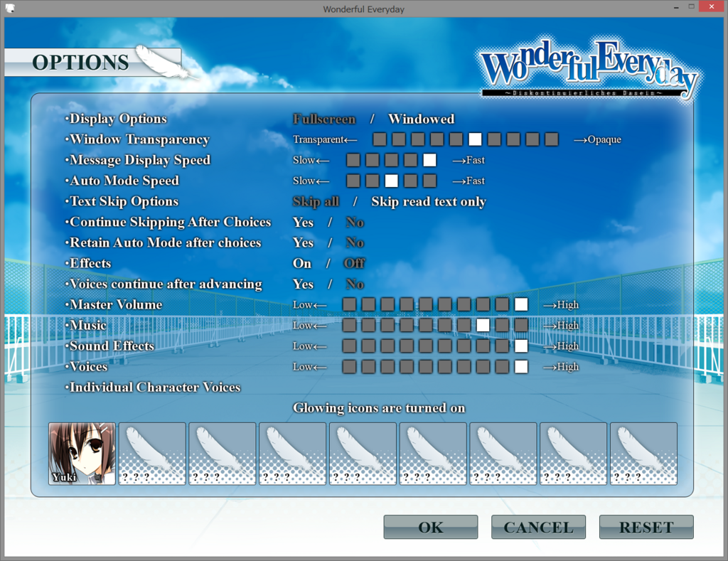This screenshot has width=728, height=561.
Task: Set Retain Auto Mode after choices to Yes
Action: tap(303, 243)
